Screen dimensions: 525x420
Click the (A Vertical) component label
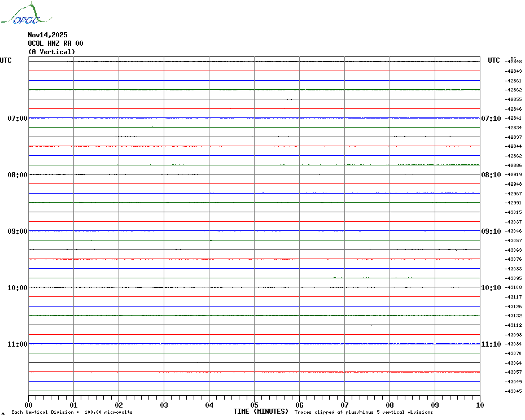pos(51,52)
